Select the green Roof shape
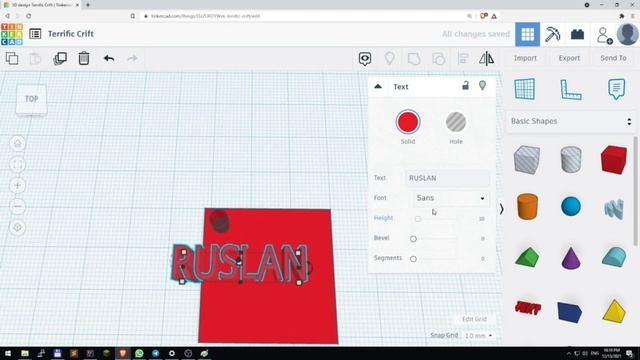The width and height of the screenshot is (640, 360). pos(527,257)
